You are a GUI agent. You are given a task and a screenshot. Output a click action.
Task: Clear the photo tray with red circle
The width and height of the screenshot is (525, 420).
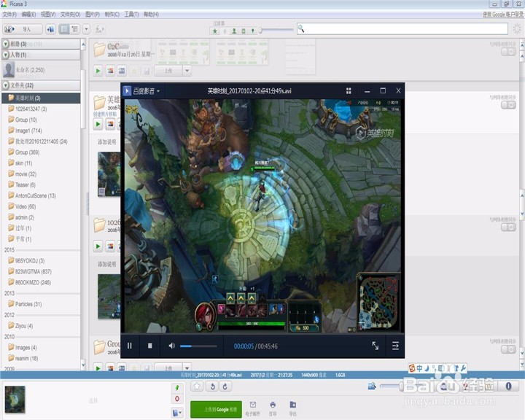(177, 399)
